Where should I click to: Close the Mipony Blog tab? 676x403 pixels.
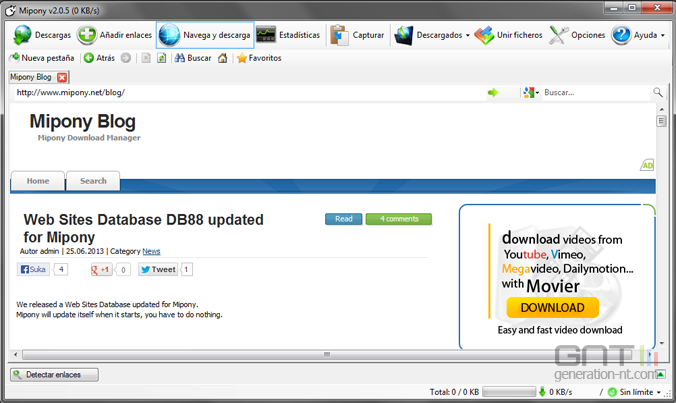pyautogui.click(x=62, y=77)
